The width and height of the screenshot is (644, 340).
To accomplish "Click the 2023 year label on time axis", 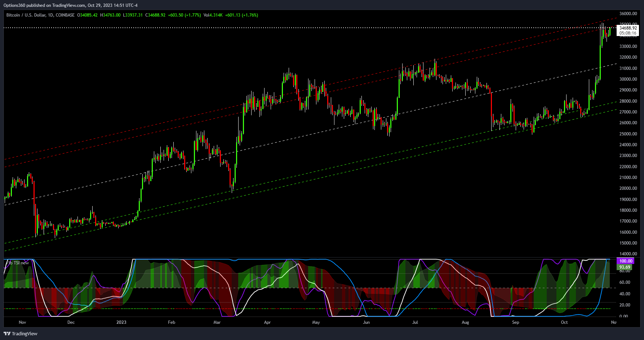I will [121, 322].
